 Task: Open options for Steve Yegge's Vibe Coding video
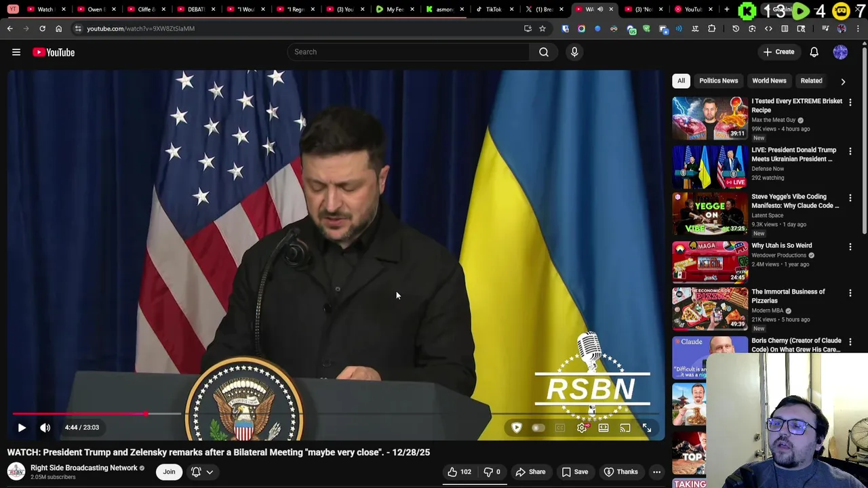tap(850, 197)
